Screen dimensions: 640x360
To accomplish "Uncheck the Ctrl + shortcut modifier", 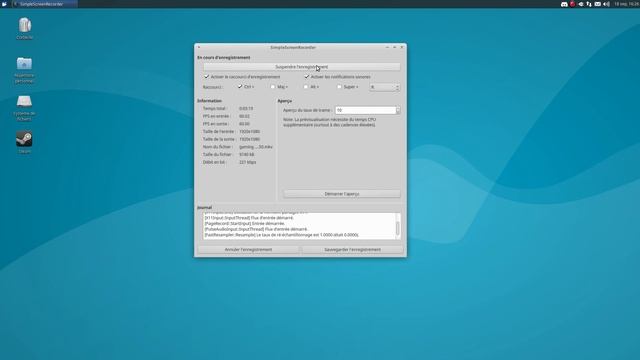I will coord(240,87).
